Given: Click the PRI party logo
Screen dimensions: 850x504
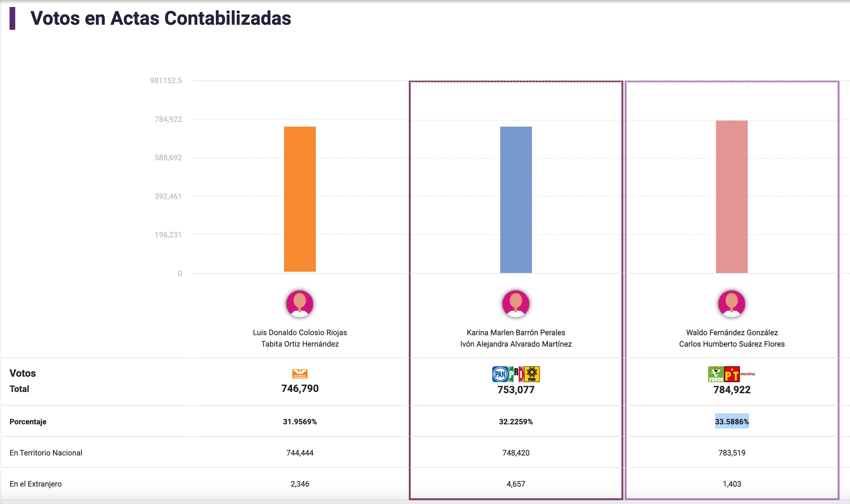Looking at the screenshot, I should point(516,374).
